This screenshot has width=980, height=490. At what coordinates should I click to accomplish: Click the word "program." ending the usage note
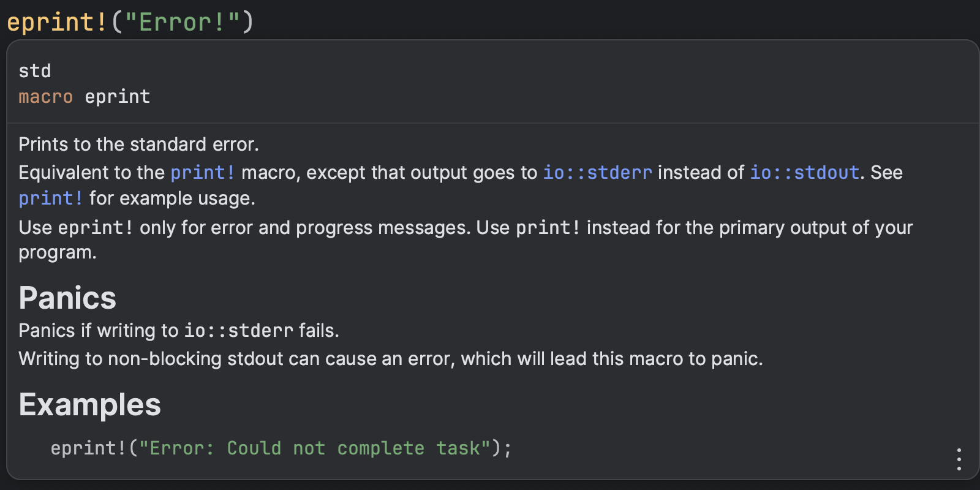(x=58, y=252)
